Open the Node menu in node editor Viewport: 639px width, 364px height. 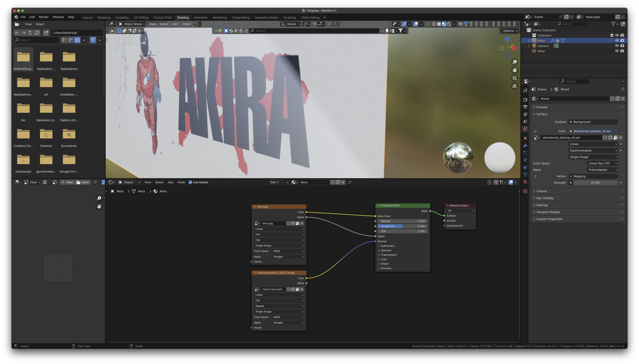click(x=181, y=182)
